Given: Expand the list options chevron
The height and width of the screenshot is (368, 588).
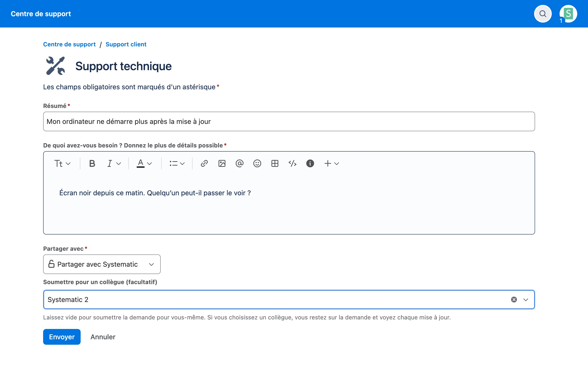Looking at the screenshot, I should point(182,164).
